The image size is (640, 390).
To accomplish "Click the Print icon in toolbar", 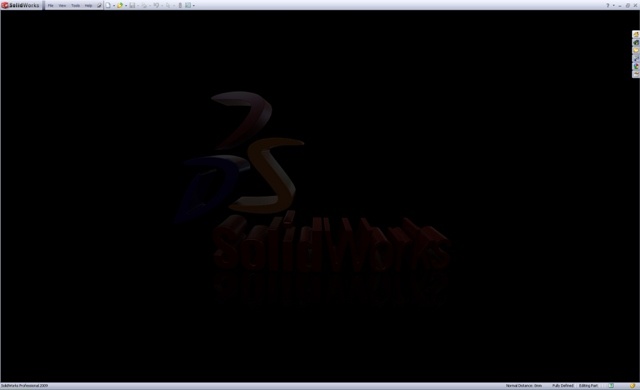I will (x=144, y=5).
